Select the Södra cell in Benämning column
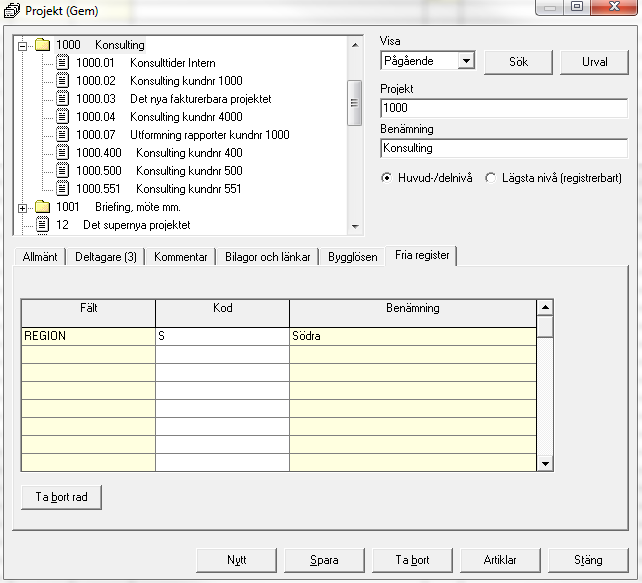Screen dimensions: 642x583 coord(413,336)
